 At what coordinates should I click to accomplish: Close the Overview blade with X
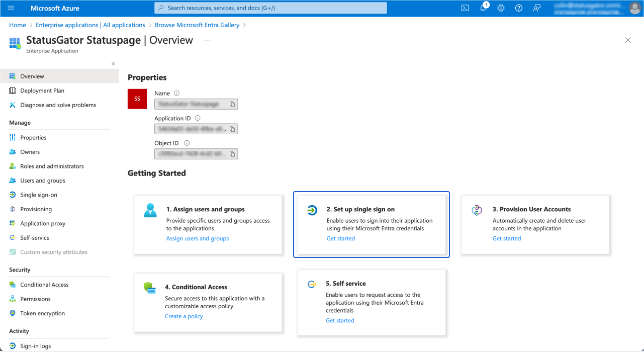(x=627, y=40)
